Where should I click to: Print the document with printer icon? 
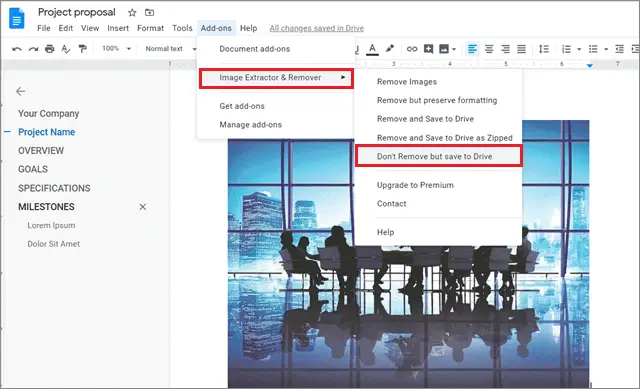pos(49,49)
